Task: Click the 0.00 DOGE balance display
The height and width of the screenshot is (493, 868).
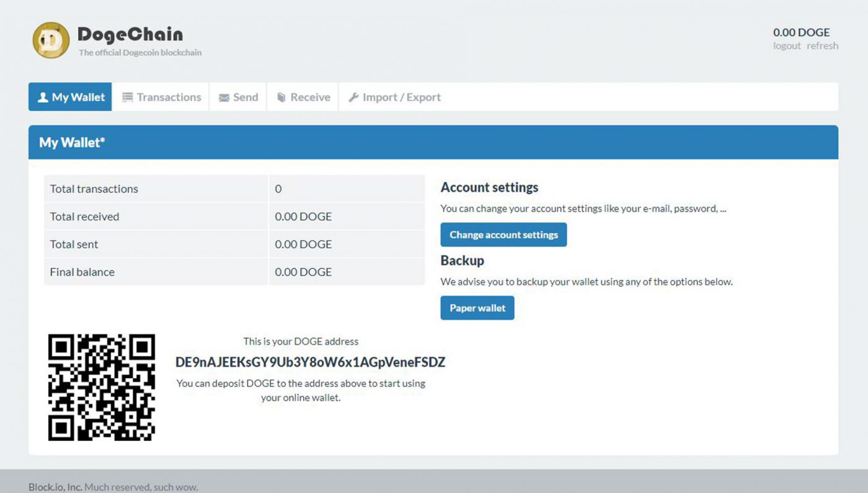Action: click(801, 32)
